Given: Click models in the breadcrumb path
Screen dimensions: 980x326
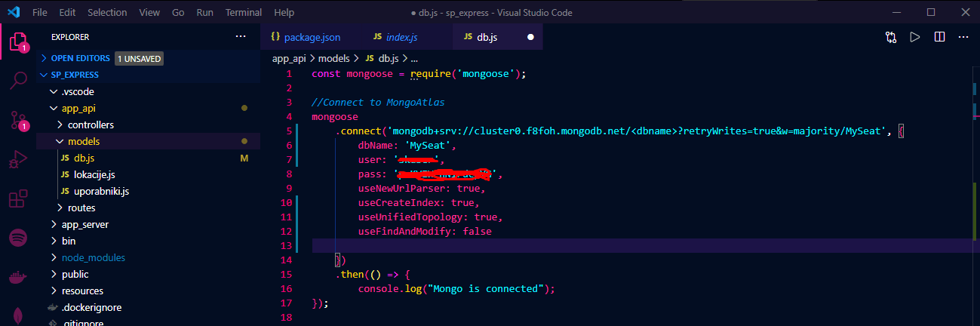Looking at the screenshot, I should click(x=334, y=58).
